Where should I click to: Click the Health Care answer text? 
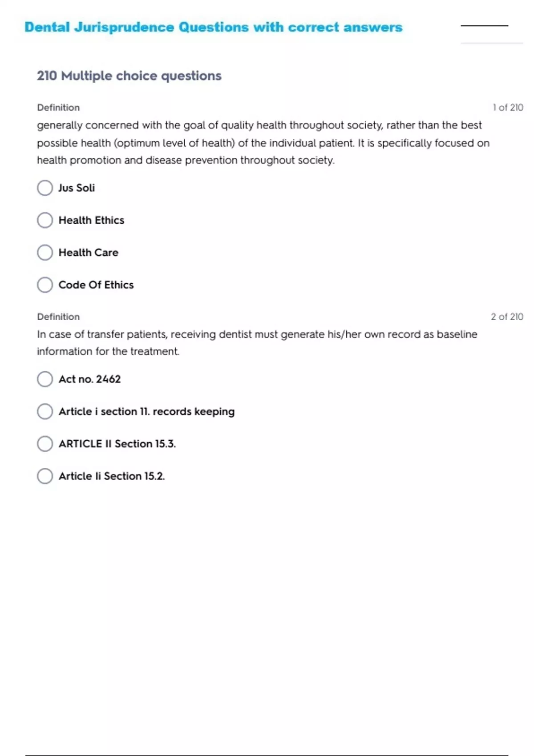coord(89,253)
